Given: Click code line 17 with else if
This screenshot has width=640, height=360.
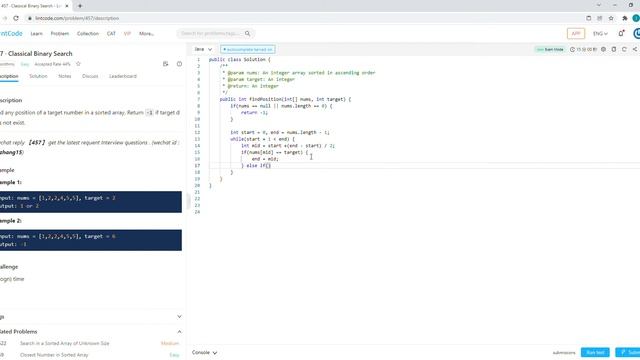Looking at the screenshot, I should [256, 166].
